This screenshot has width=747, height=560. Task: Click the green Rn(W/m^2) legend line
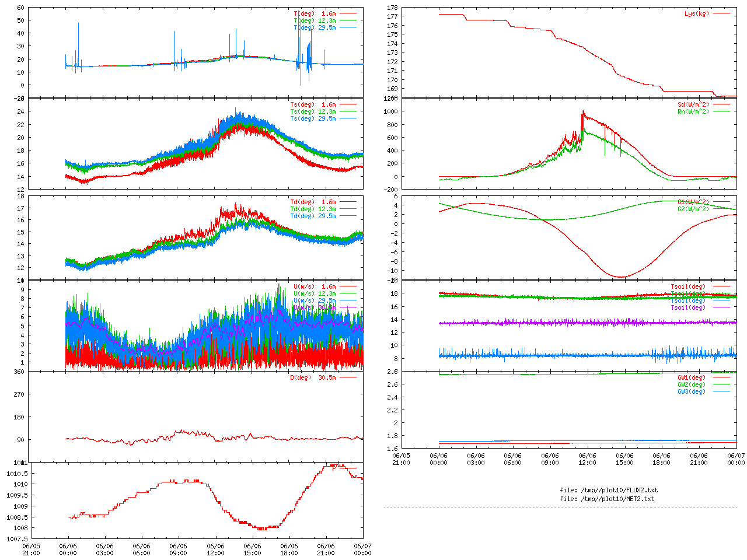pos(721,111)
